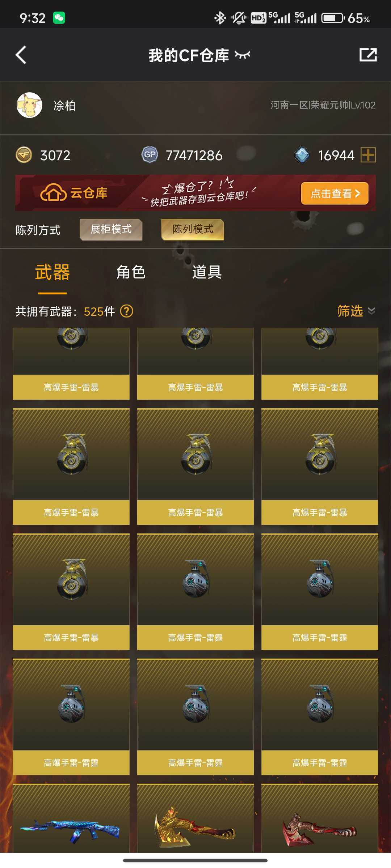Tap the cloud warehouse icon on the banner
Image resolution: width=391 pixels, height=868 pixels.
pos(53,192)
